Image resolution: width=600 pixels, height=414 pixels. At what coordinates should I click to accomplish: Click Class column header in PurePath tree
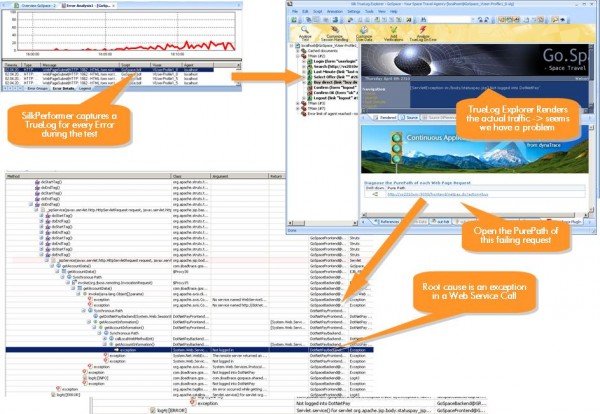point(191,176)
